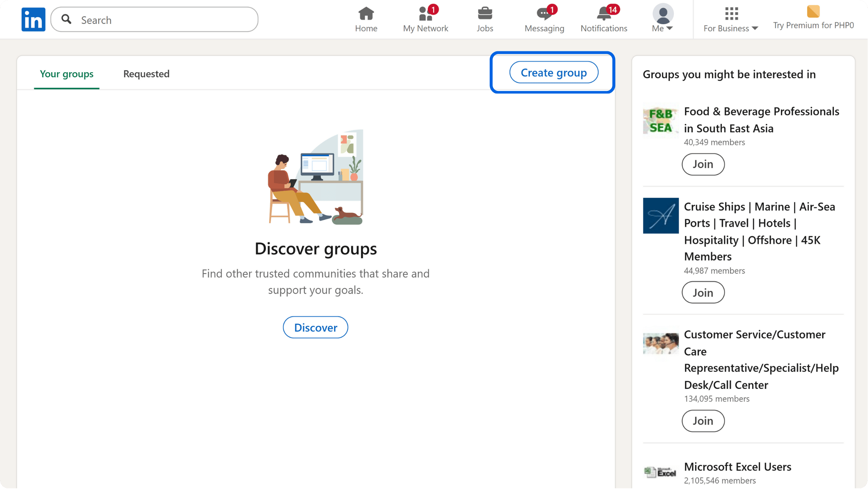Click the LinkedIn logo
Viewport: 868px width, 489px height.
(33, 19)
